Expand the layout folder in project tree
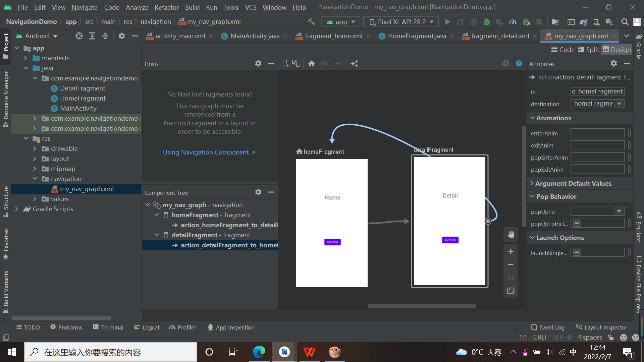The image size is (644, 362). [x=35, y=159]
